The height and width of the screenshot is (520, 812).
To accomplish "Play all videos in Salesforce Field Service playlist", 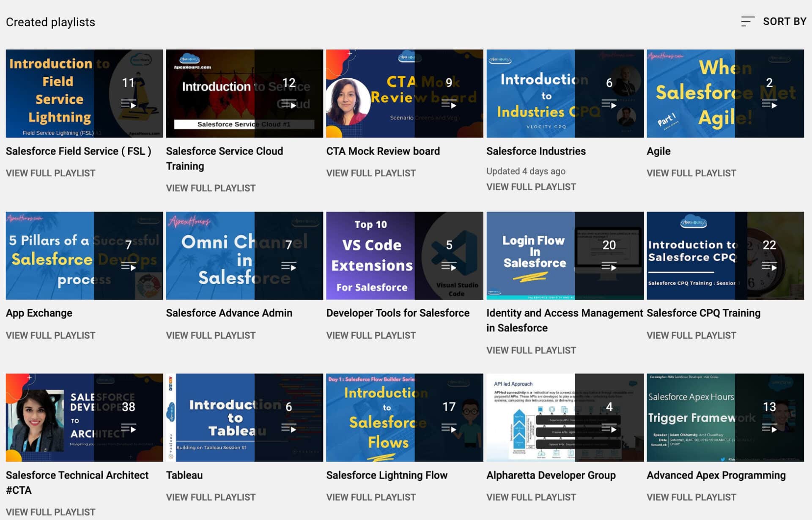I will 128,103.
